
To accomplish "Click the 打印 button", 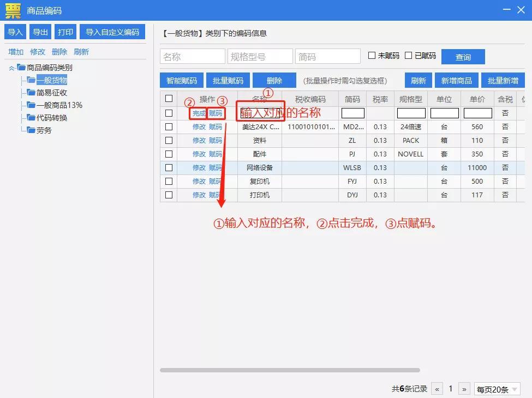I will coord(65,32).
